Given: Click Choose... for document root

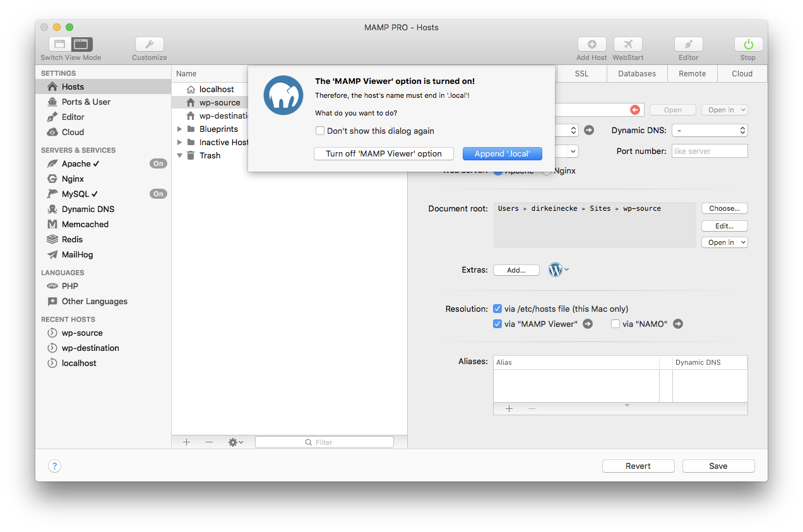Looking at the screenshot, I should 725,208.
